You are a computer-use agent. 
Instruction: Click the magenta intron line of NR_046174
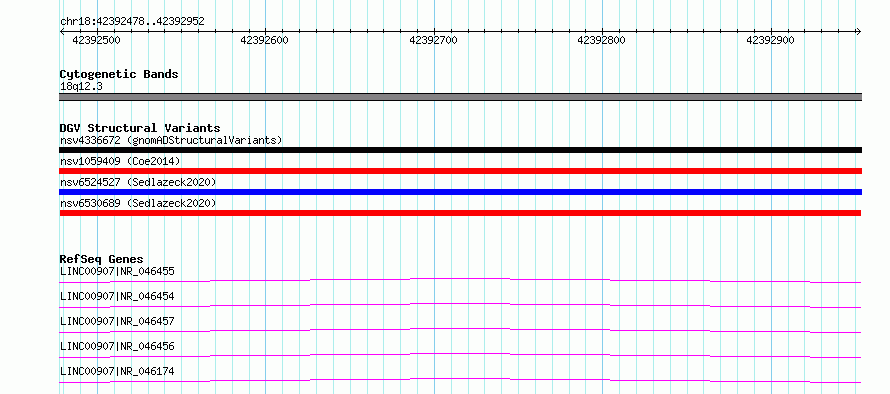tap(460, 379)
